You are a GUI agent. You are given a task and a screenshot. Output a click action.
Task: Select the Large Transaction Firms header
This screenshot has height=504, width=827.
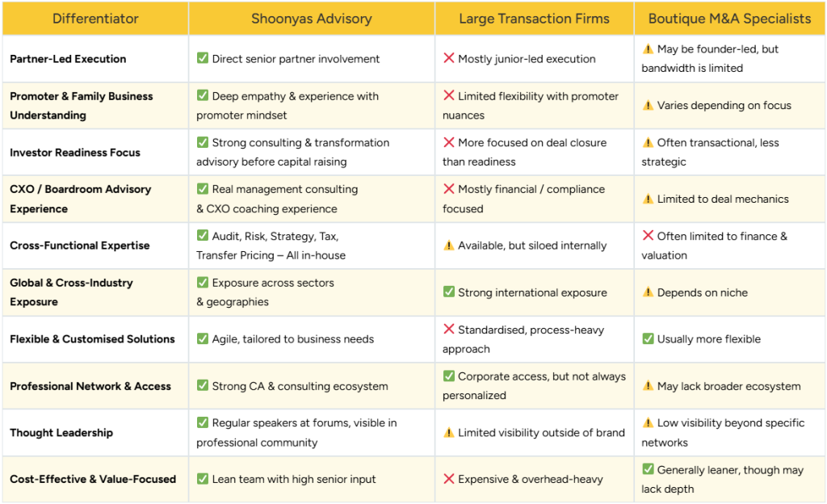(x=535, y=19)
